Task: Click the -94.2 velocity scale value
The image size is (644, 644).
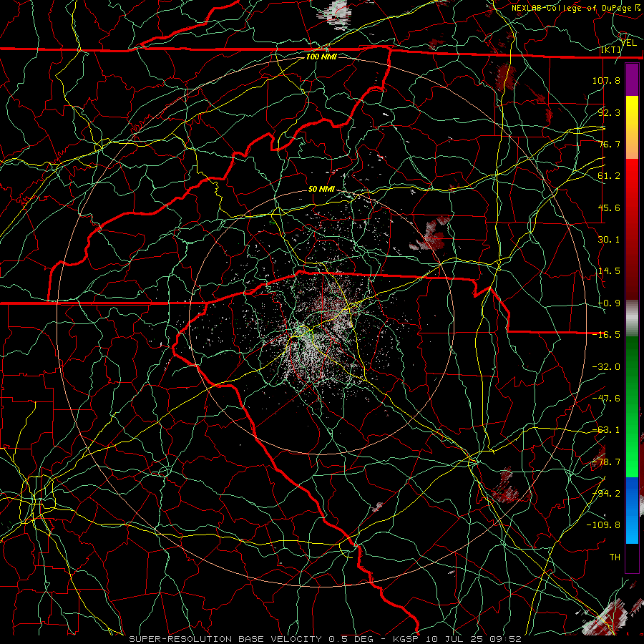Action: [x=606, y=494]
